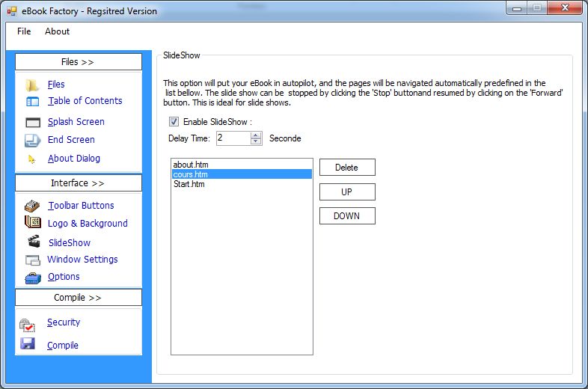Toggle the Enable SlideShow checkbox
The image size is (588, 389).
pos(174,121)
